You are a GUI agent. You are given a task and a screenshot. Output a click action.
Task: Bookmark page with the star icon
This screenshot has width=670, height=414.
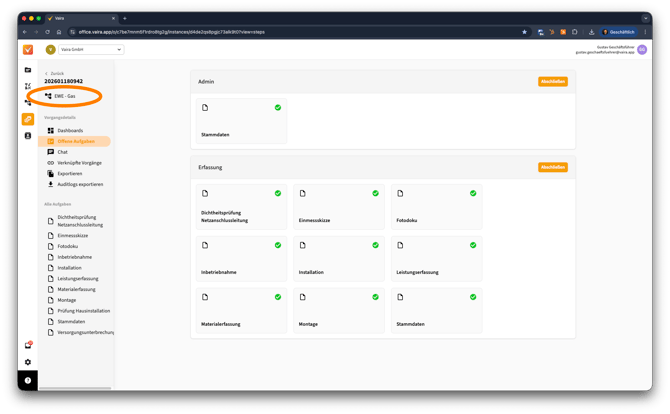click(524, 32)
